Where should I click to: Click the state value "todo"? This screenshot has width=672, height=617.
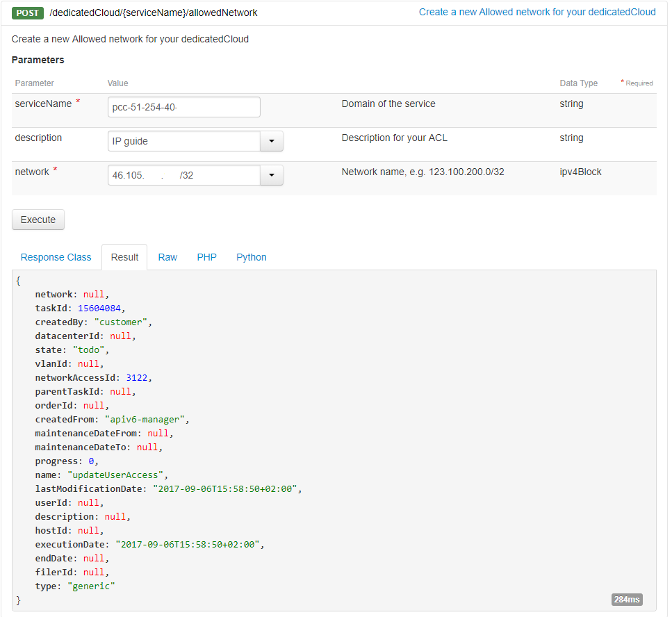(88, 349)
